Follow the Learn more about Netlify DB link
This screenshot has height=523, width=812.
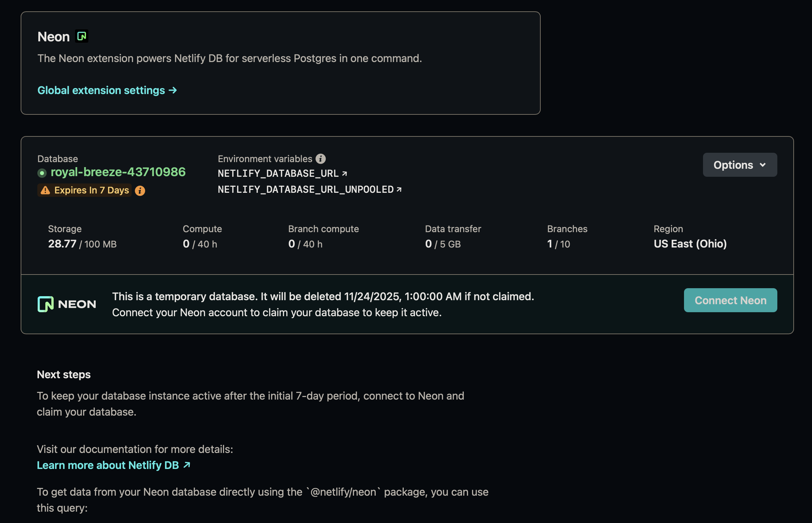[x=108, y=465]
